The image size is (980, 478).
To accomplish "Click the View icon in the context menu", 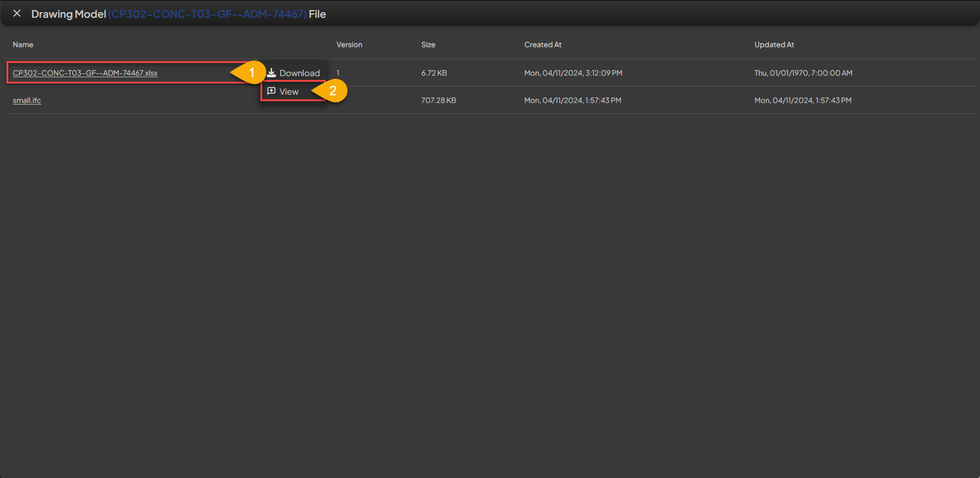I will pyautogui.click(x=271, y=91).
